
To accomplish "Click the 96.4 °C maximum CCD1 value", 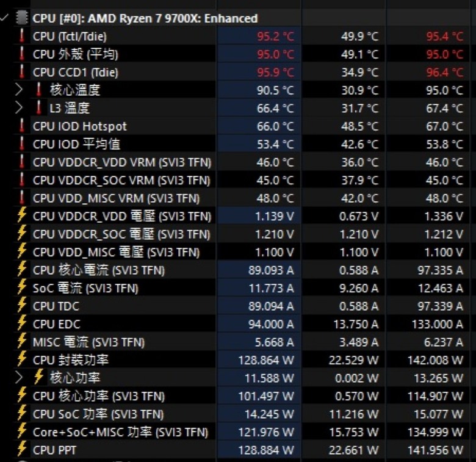I will pos(445,72).
